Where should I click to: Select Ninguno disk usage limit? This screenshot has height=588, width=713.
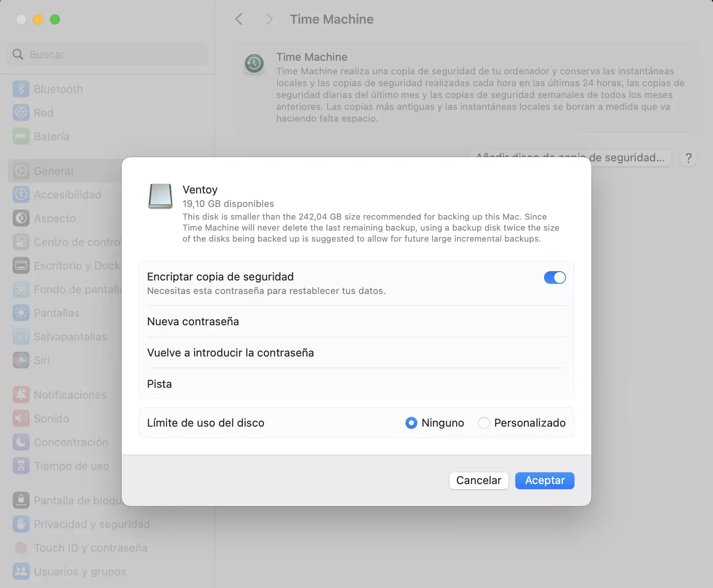tap(411, 423)
